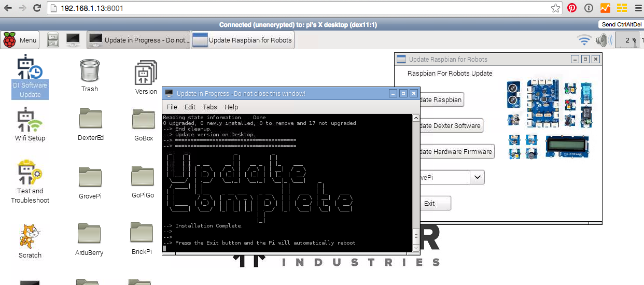
Task: Open the Version desktop icon
Action: click(146, 77)
